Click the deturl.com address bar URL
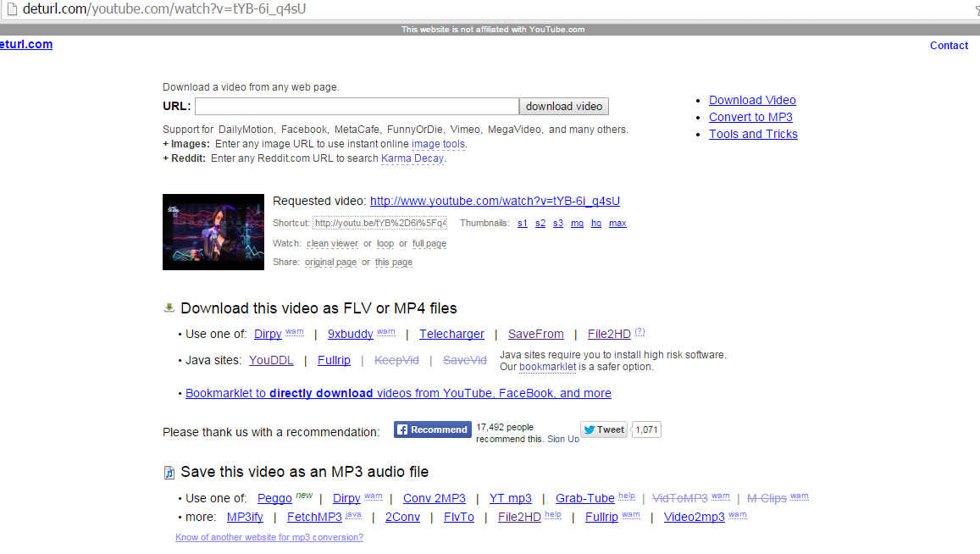Image resolution: width=980 pixels, height=554 pixels. tap(164, 8)
